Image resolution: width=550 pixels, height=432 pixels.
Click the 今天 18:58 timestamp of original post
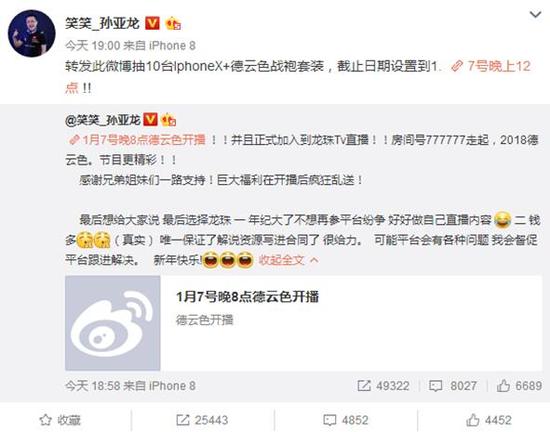tap(93, 386)
